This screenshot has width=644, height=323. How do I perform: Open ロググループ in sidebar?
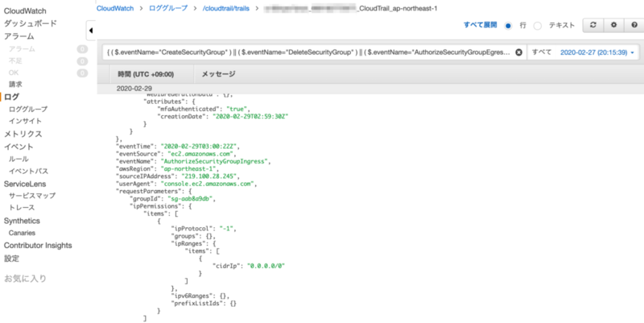[28, 110]
